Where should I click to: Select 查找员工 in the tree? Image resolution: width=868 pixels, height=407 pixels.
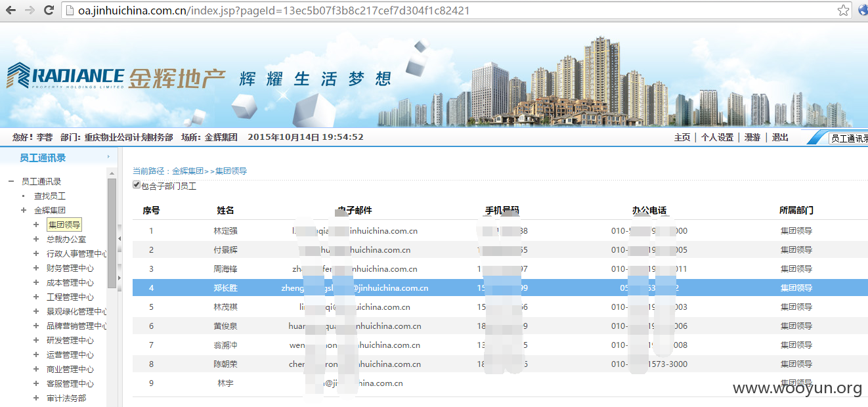50,196
